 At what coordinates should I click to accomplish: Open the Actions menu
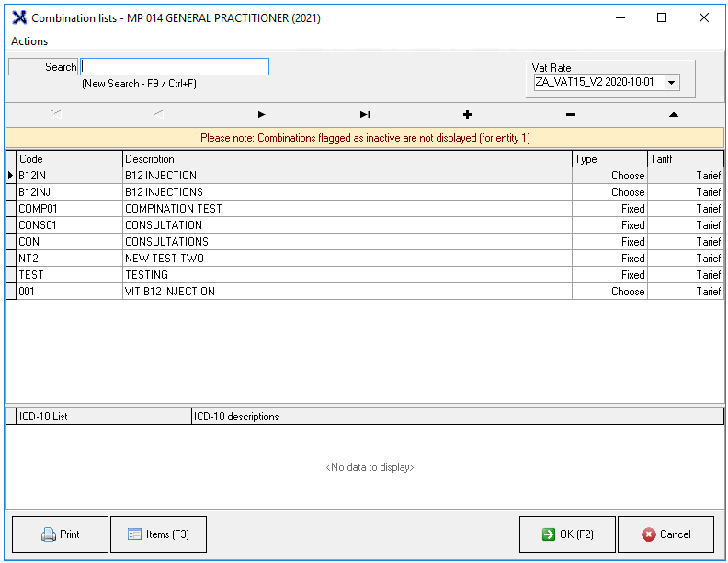point(29,41)
